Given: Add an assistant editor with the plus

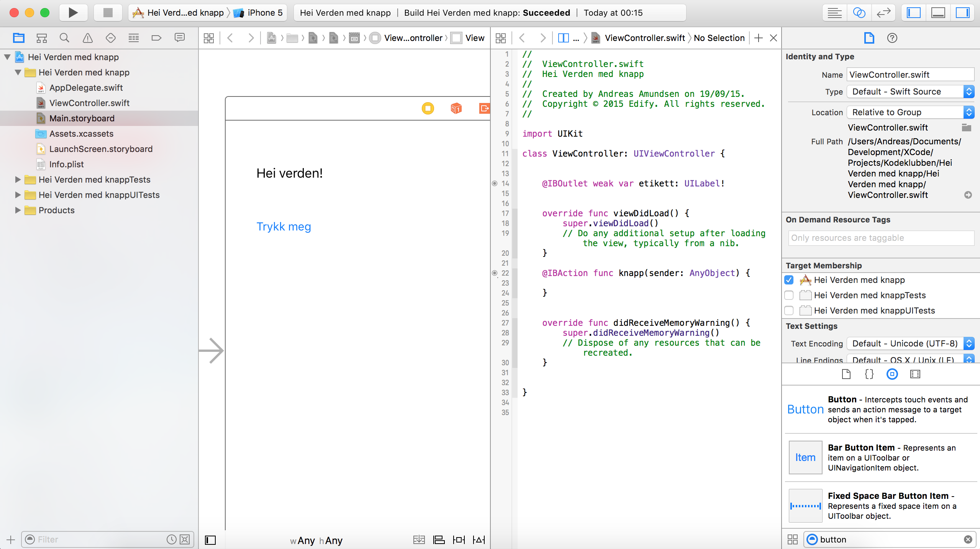Looking at the screenshot, I should (758, 38).
